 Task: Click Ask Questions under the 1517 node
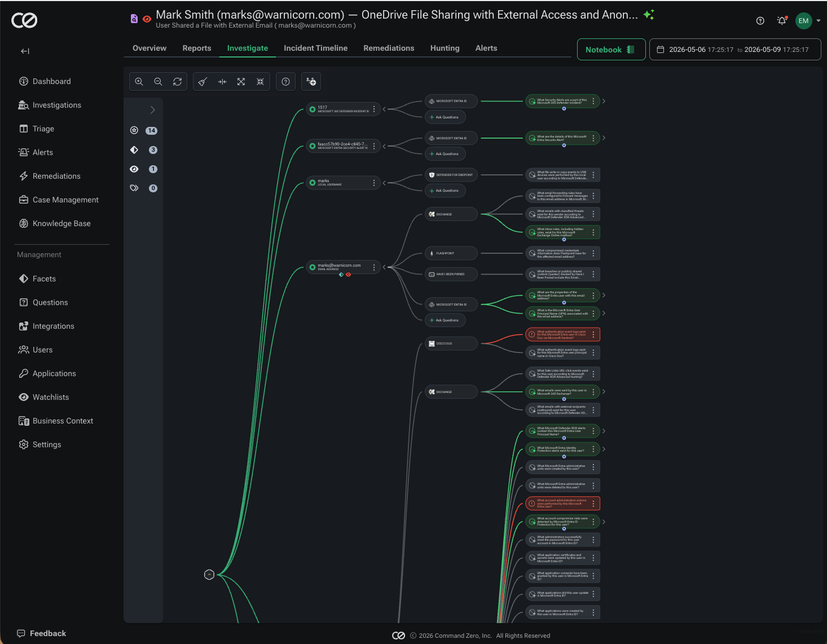click(x=445, y=117)
